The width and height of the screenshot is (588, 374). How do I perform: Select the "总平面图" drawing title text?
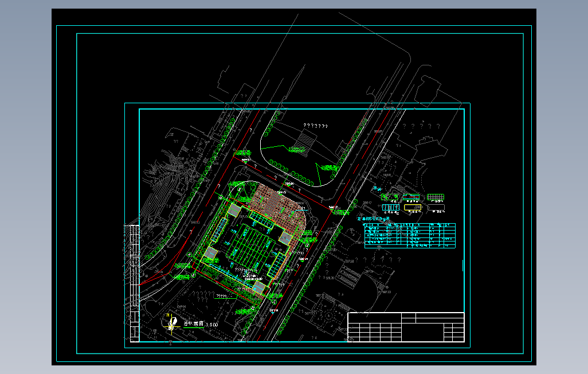194,324
